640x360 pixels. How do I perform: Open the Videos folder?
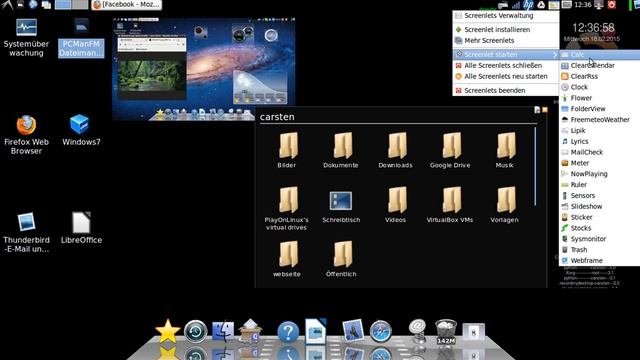coord(396,205)
